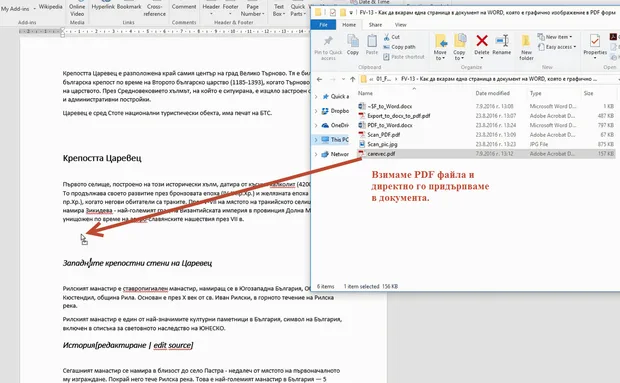620x383 pixels.
Task: Open the Easy access dropdown
Action: 557,47
